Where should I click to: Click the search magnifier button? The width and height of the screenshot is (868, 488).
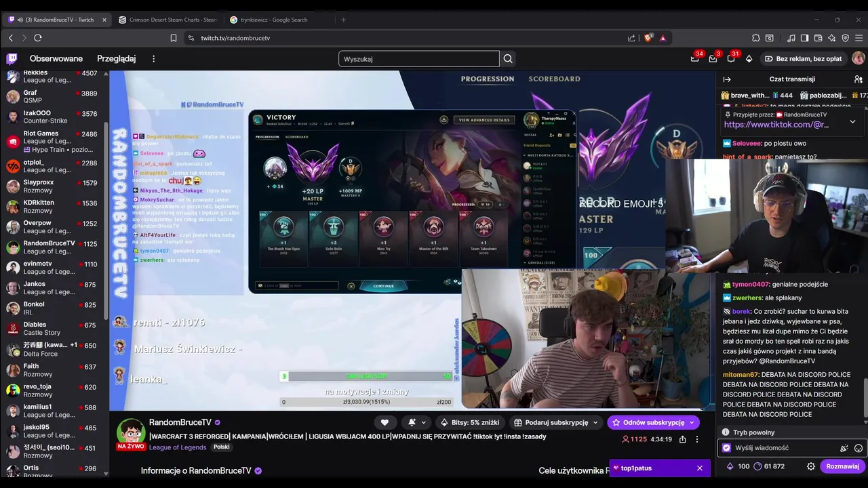coord(508,59)
